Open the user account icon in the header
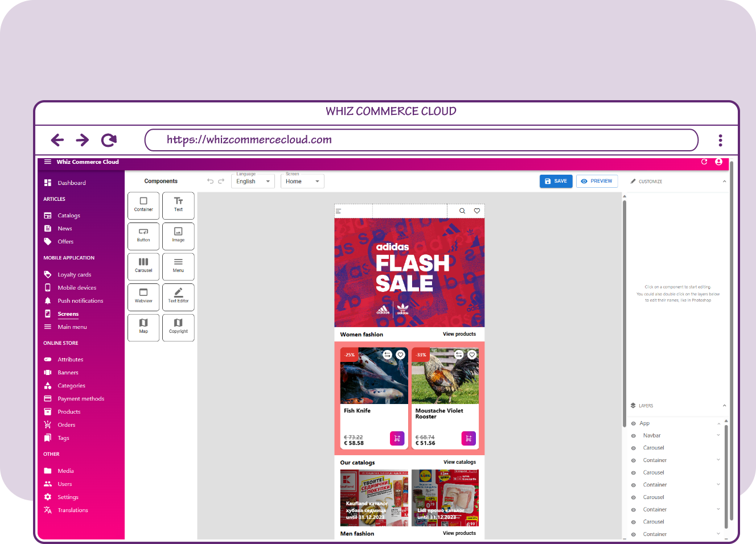Viewport: 756px width, 544px height. point(718,162)
